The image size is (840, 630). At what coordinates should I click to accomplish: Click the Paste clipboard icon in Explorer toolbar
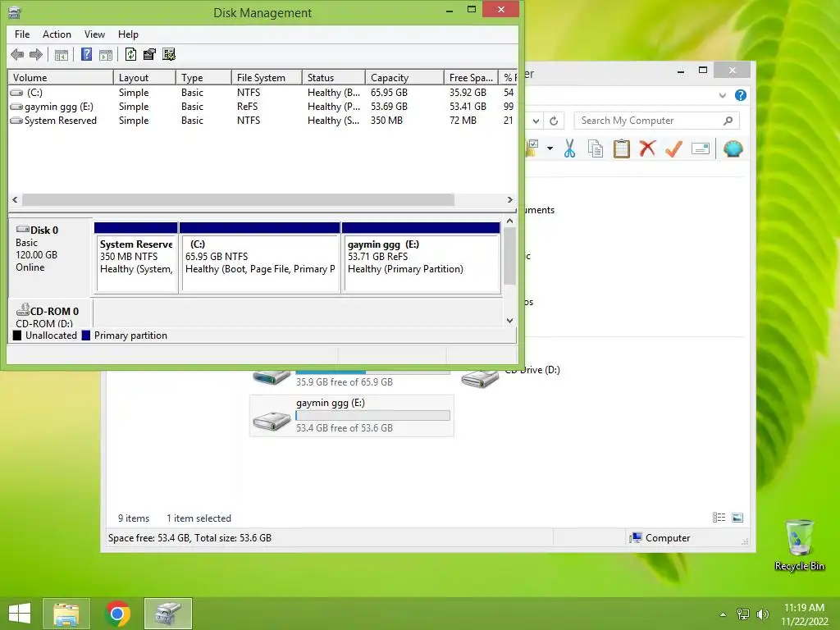point(622,148)
